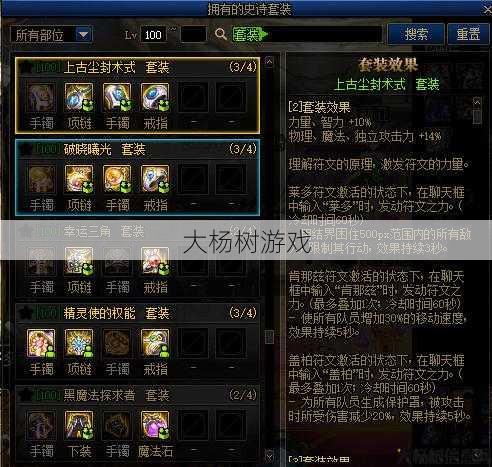This screenshot has height=467, width=492.
Task: Click the 套装 search filter tag
Action: tap(249, 34)
